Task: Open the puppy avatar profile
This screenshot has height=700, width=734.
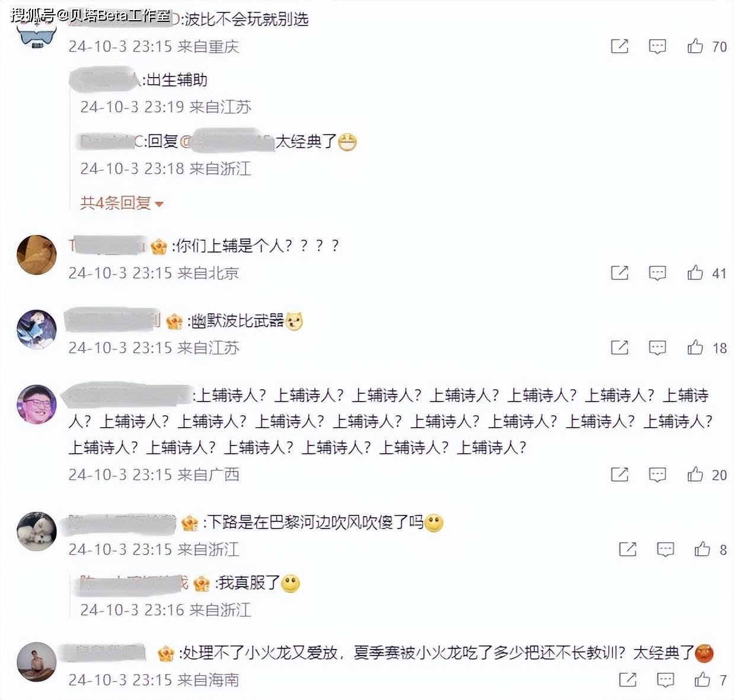Action: [x=37, y=531]
